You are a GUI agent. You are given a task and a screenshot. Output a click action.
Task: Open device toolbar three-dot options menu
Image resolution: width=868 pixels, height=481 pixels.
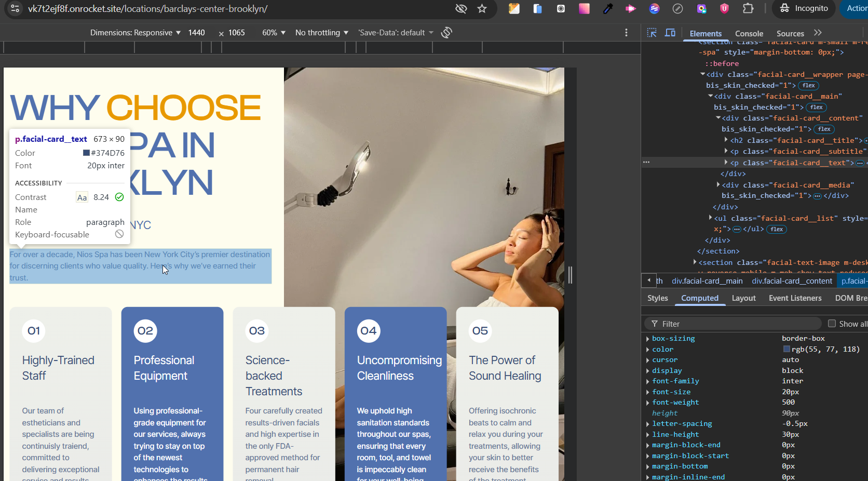pos(626,33)
